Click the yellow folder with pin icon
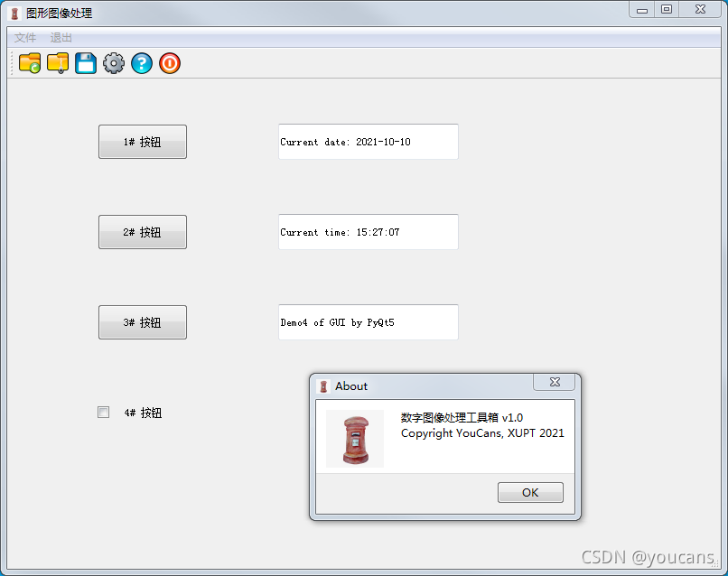Viewport: 728px width, 576px height. click(x=58, y=63)
